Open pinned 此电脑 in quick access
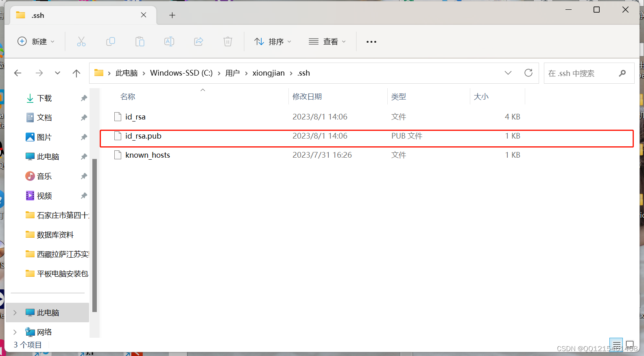 tap(48, 156)
